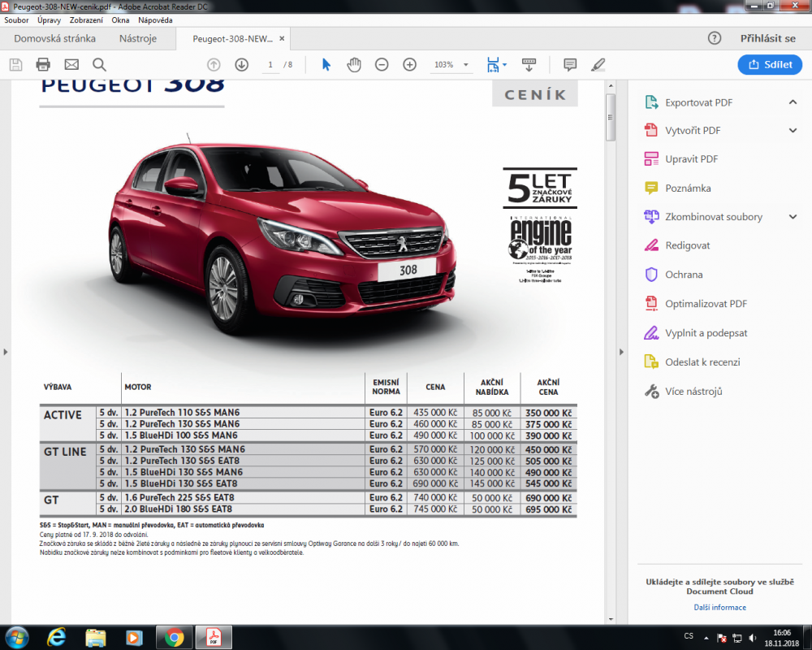This screenshot has height=650, width=812.
Task: Open Odeslat k recenzi tool
Action: (702, 362)
